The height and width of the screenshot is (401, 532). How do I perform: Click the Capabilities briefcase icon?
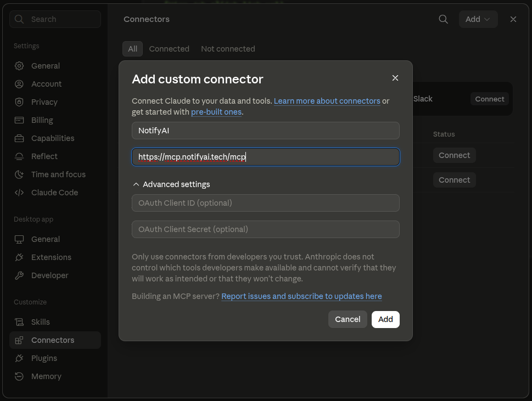(x=19, y=138)
